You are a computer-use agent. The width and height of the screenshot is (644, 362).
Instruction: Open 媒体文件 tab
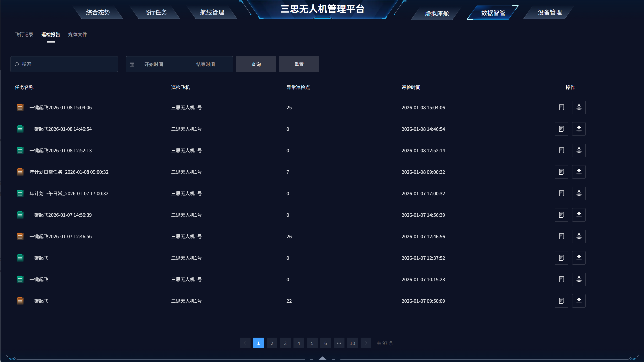pyautogui.click(x=77, y=34)
